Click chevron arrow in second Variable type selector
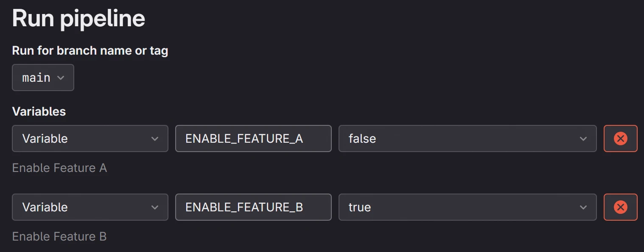The width and height of the screenshot is (644, 252). tap(155, 208)
